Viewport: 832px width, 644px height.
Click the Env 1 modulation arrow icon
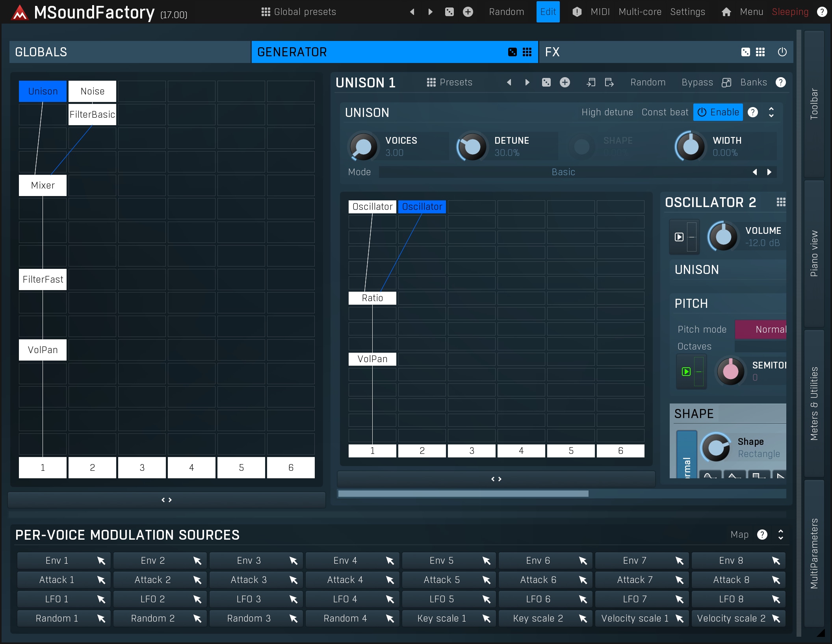101,561
